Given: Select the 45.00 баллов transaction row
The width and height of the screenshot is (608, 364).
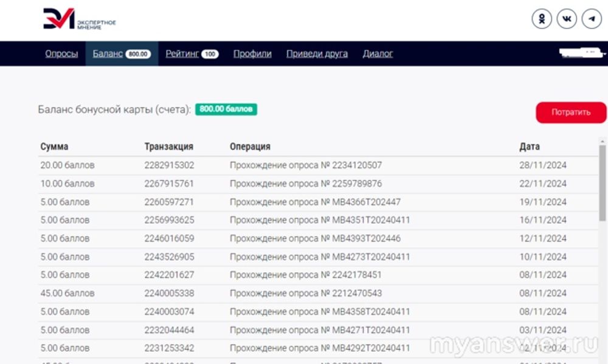Looking at the screenshot, I should pyautogui.click(x=67, y=294).
